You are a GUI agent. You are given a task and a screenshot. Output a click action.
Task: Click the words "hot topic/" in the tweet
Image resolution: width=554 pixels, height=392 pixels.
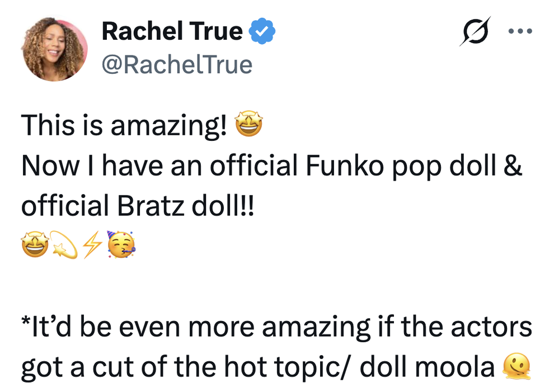pyautogui.click(x=288, y=367)
